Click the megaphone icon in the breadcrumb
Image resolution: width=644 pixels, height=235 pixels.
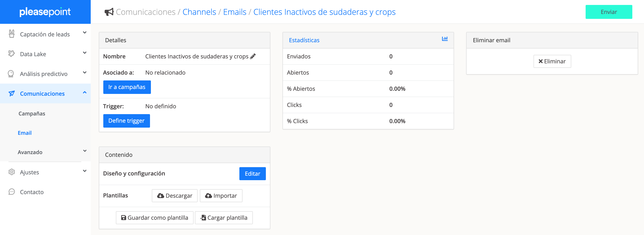(109, 12)
